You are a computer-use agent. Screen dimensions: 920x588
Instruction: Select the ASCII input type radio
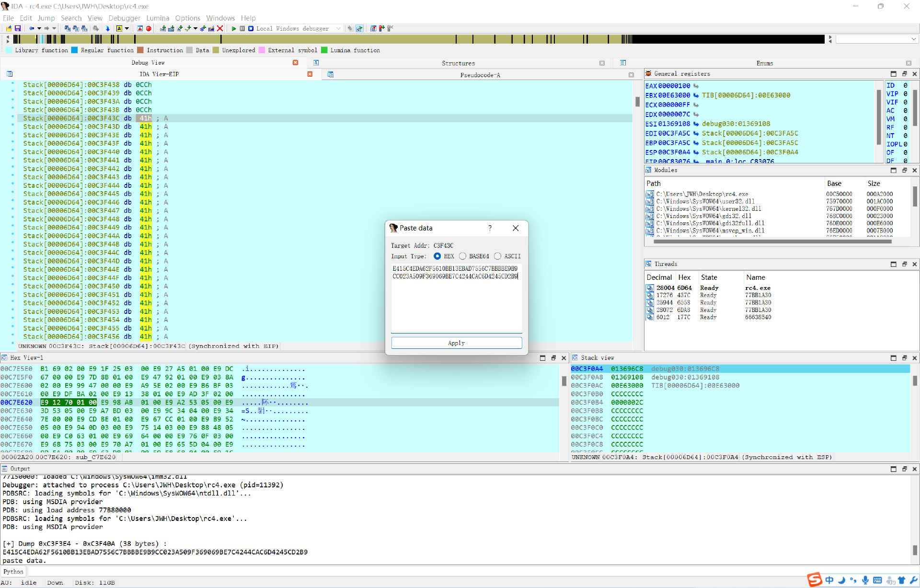497,256
